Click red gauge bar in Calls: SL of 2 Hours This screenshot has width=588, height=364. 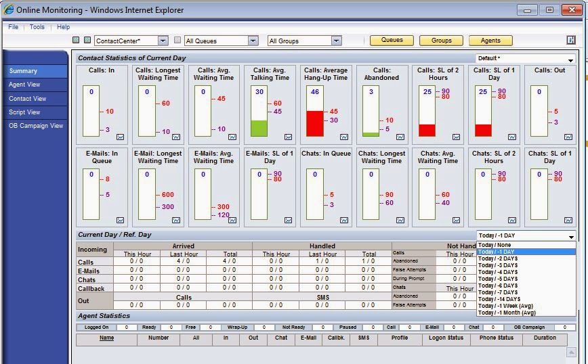point(427,131)
